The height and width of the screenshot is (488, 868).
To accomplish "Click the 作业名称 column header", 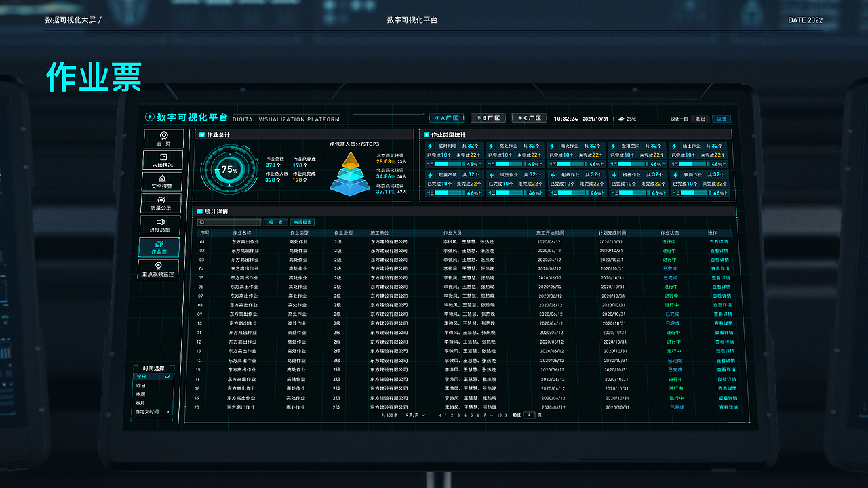I will coord(242,232).
